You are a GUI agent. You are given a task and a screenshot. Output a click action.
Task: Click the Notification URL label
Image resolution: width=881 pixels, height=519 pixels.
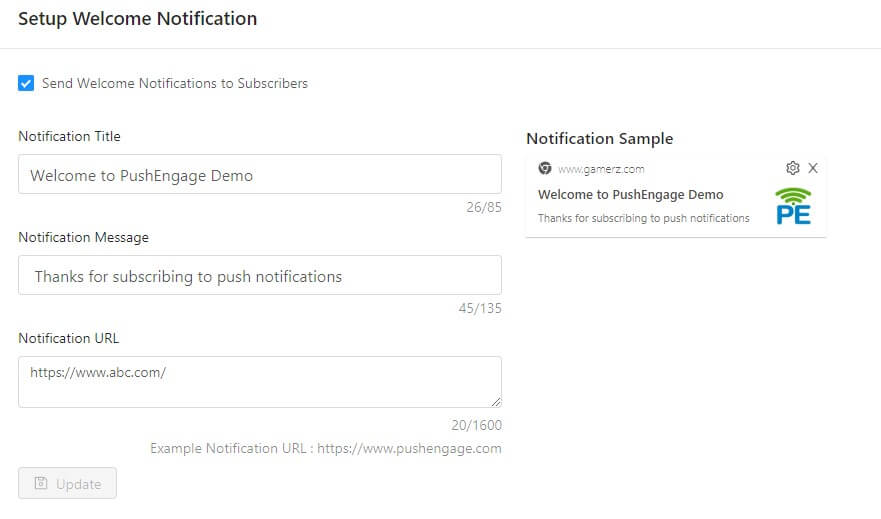pyautogui.click(x=69, y=338)
